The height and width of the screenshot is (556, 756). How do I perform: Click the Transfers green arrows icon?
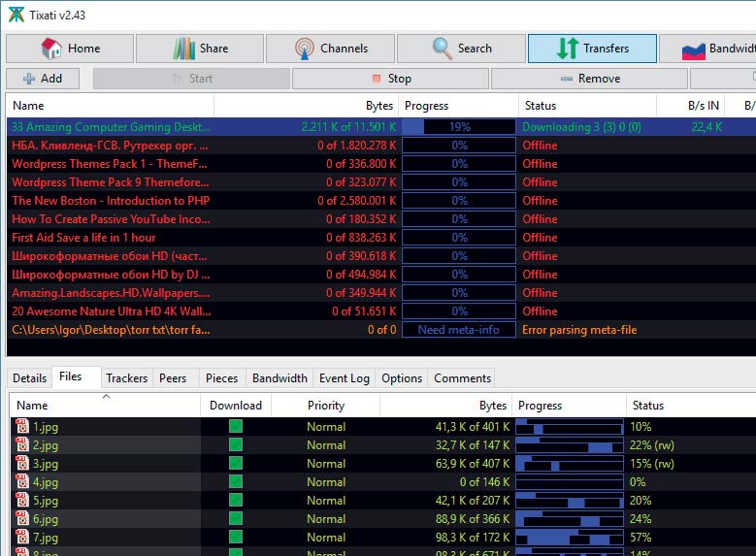coord(568,49)
